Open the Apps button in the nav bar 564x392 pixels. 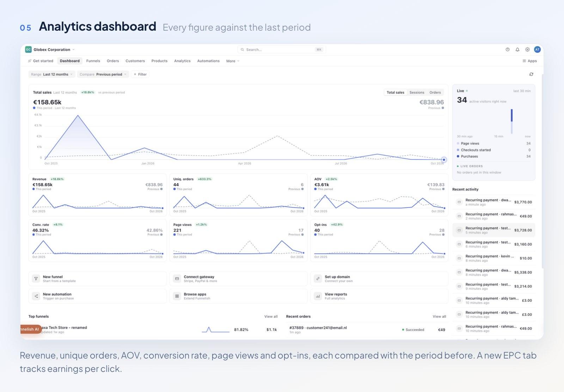point(530,61)
